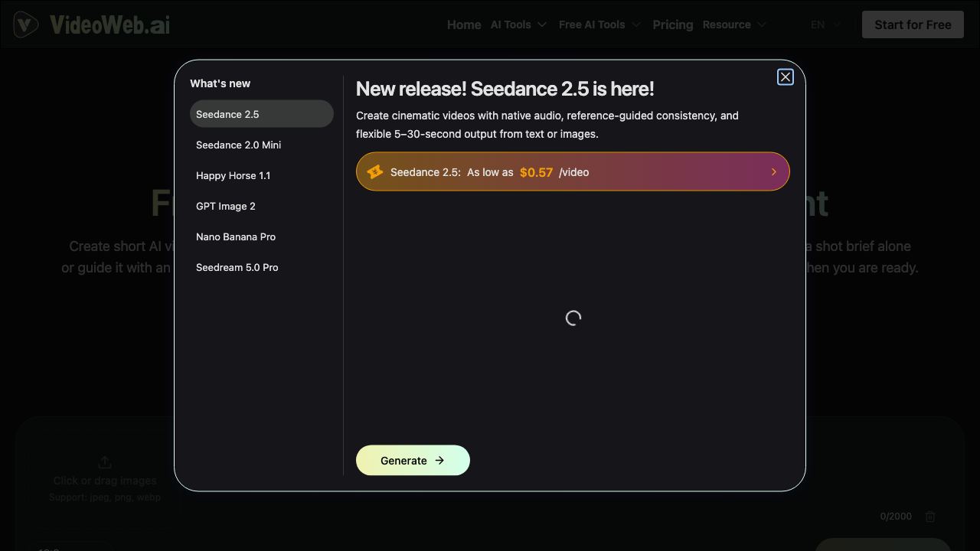Switch to Happy Horse 1.1 release notes
The width and height of the screenshot is (980, 551).
coord(262,175)
